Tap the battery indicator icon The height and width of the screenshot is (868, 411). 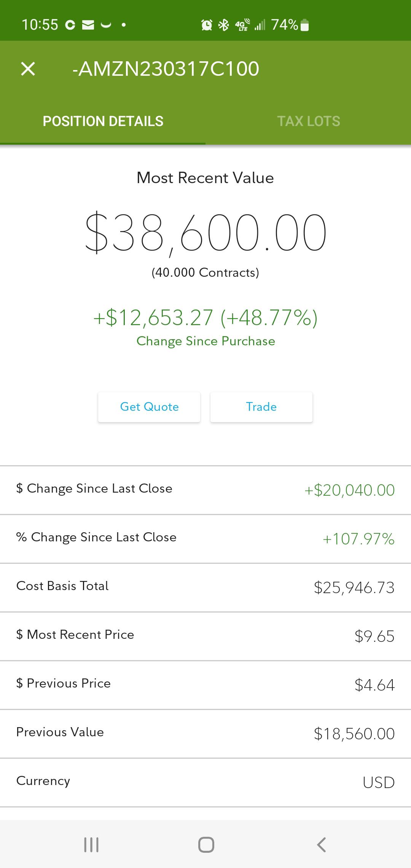[x=304, y=25]
